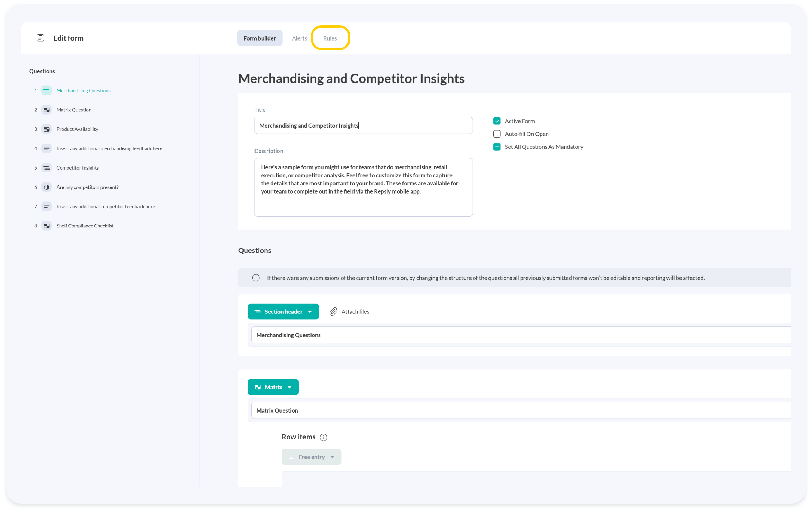This screenshot has width=812, height=512.
Task: Select question 7 additional competitor feedback
Action: pos(106,207)
